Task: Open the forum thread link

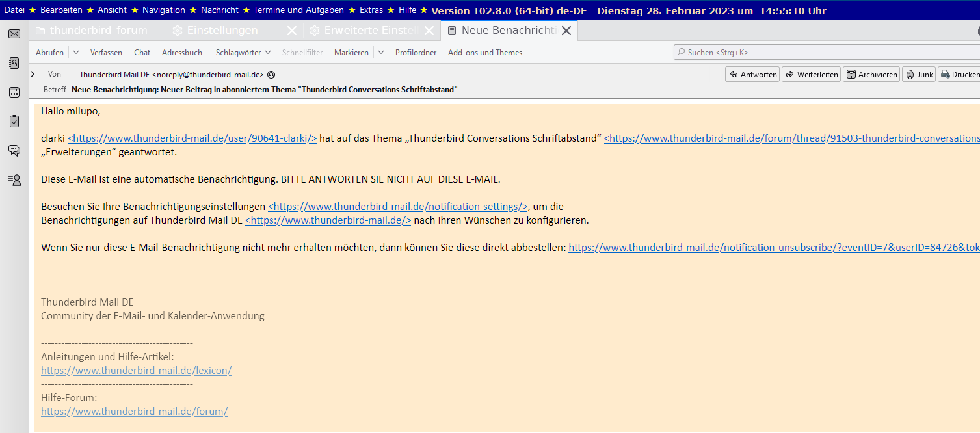Action: click(x=791, y=138)
